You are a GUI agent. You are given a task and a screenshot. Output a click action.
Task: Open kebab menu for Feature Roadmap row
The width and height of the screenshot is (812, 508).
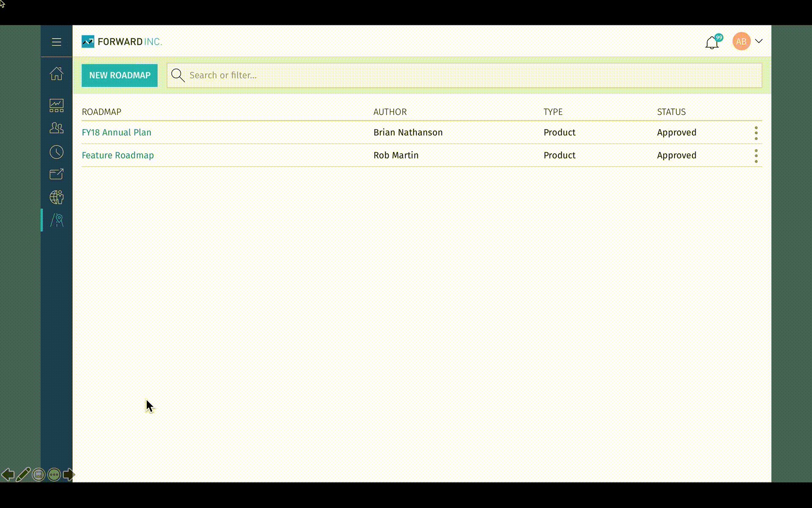[756, 156]
